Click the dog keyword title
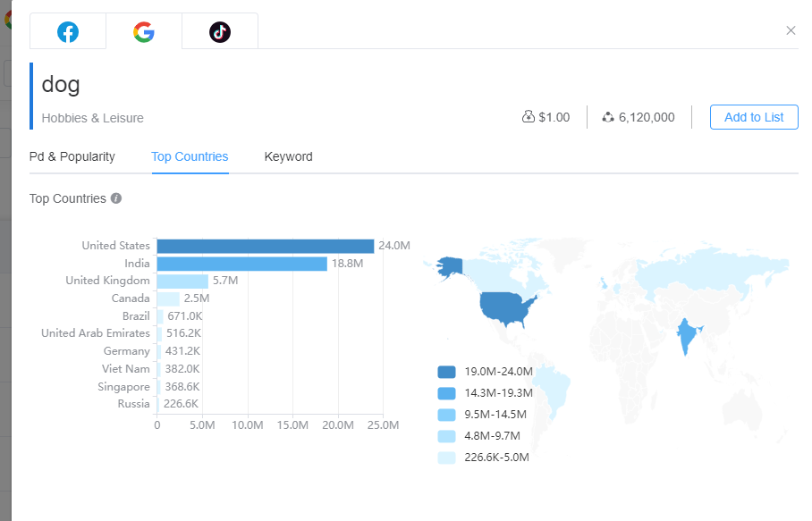Screen dimensions: 812x521 coord(61,84)
